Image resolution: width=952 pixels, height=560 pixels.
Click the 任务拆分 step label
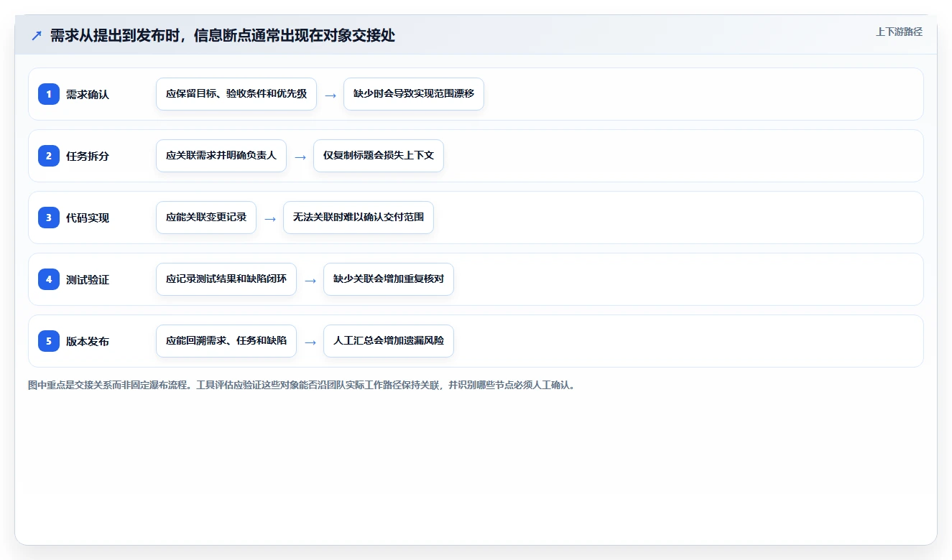pos(88,156)
